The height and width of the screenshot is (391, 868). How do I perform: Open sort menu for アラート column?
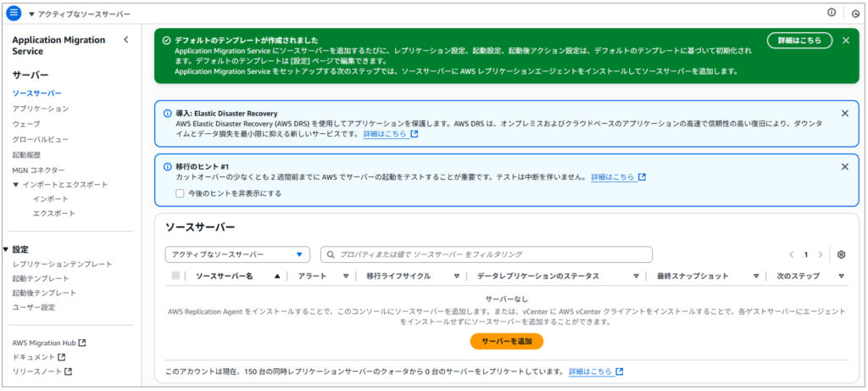pyautogui.click(x=346, y=276)
